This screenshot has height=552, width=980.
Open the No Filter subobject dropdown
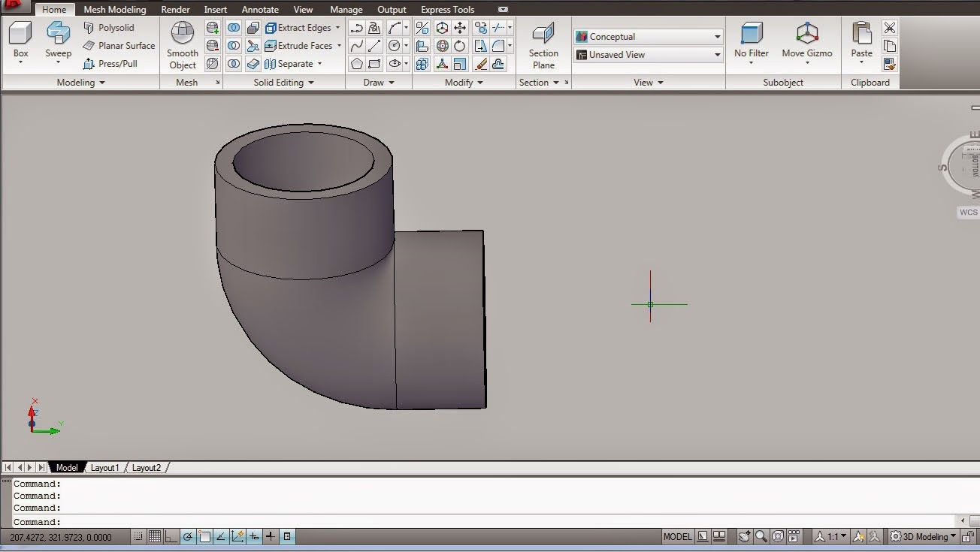pos(752,45)
